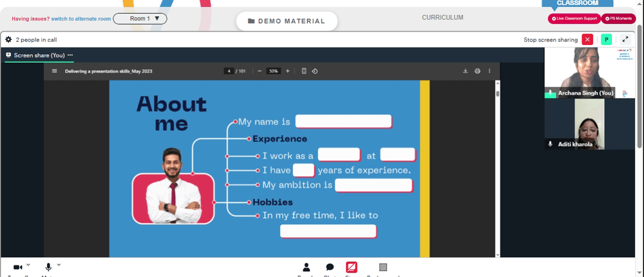Open the People panel

coord(306,267)
